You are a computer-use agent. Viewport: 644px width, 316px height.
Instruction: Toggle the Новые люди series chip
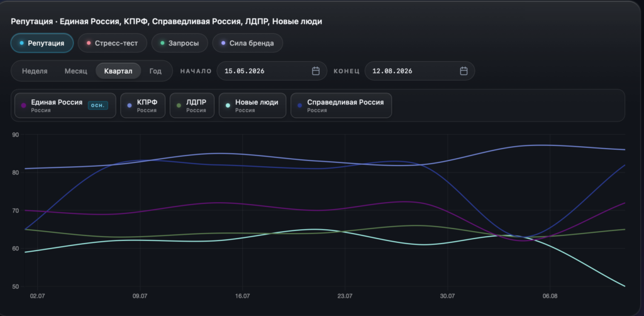pos(253,106)
